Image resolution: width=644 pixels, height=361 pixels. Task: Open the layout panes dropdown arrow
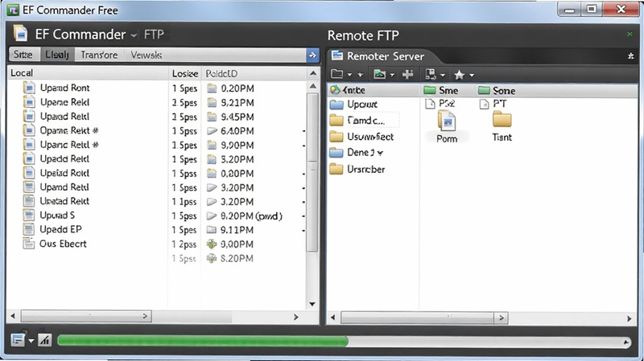coord(443,75)
